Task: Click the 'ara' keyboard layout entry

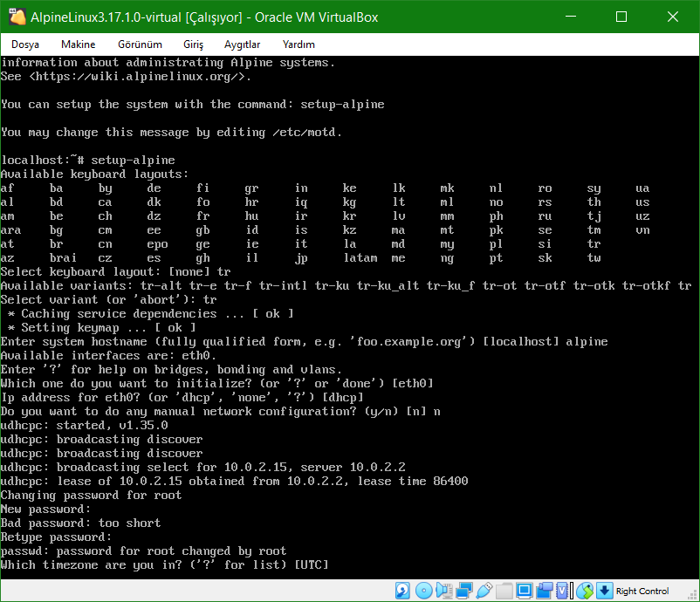Action: point(11,229)
